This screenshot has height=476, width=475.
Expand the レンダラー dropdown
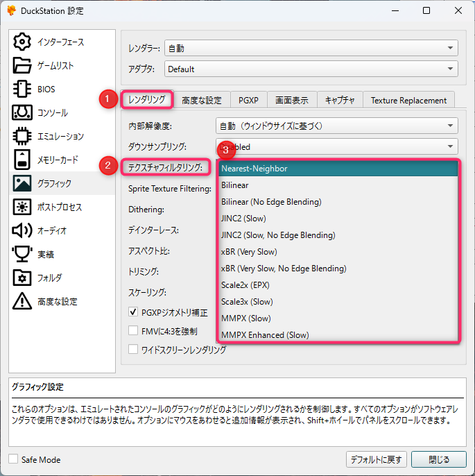(311, 49)
